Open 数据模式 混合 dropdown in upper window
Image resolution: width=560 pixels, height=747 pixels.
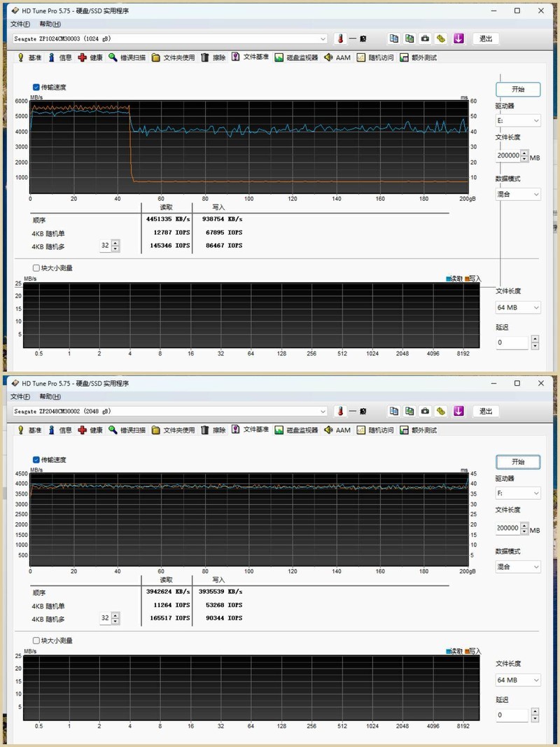[517, 195]
